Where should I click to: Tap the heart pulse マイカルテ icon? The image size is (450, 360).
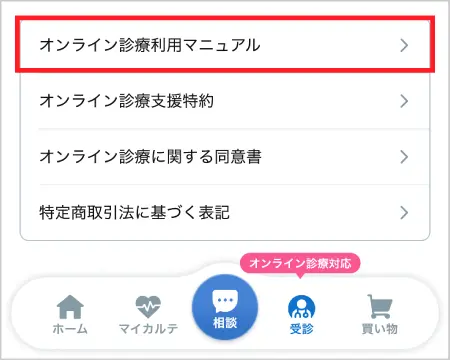pyautogui.click(x=148, y=307)
